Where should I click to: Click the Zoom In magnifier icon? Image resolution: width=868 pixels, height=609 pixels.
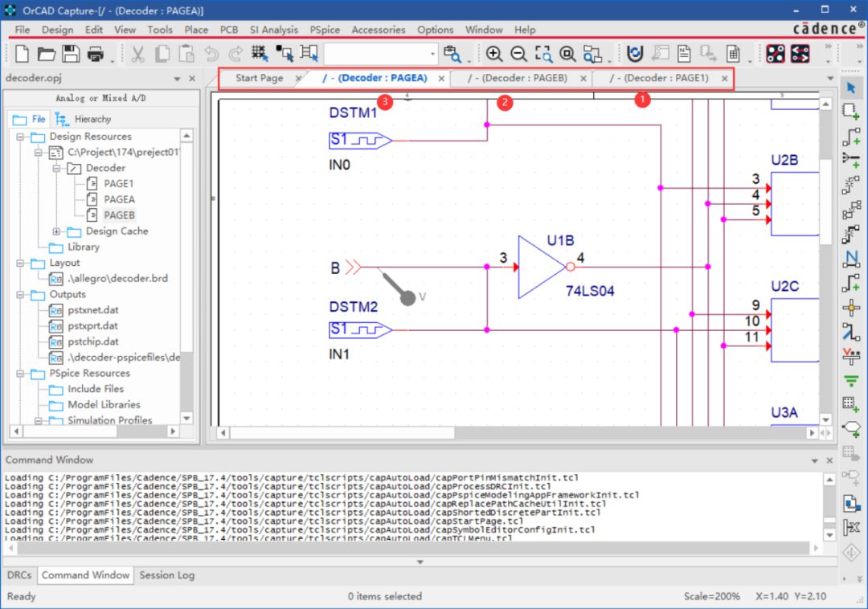[493, 54]
